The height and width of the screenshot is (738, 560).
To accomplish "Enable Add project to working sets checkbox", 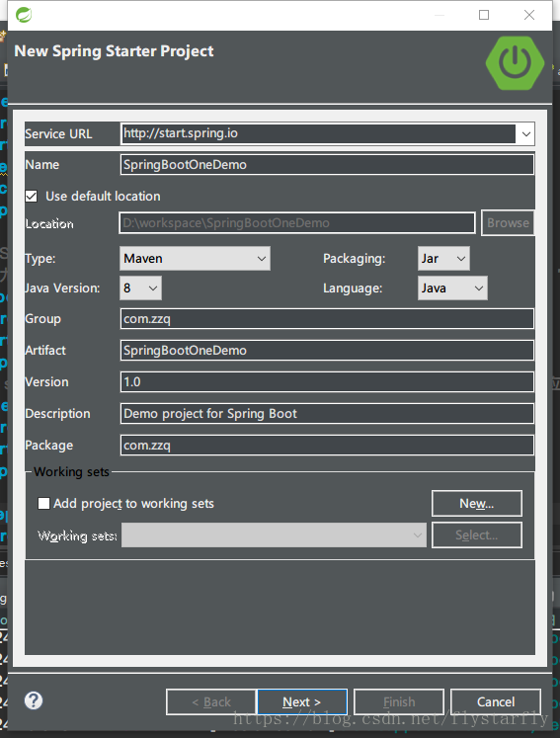I will pyautogui.click(x=43, y=504).
